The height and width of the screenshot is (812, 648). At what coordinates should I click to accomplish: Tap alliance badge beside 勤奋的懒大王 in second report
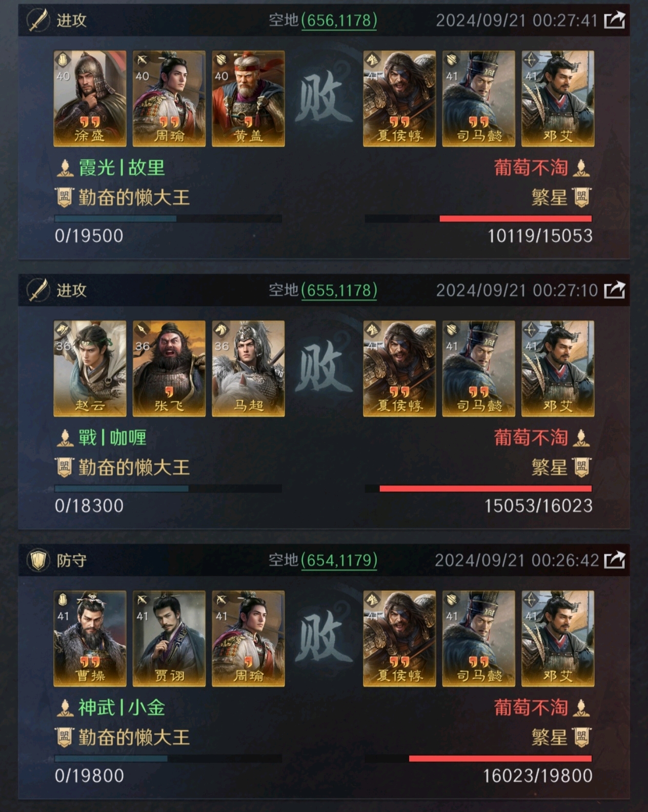point(64,468)
